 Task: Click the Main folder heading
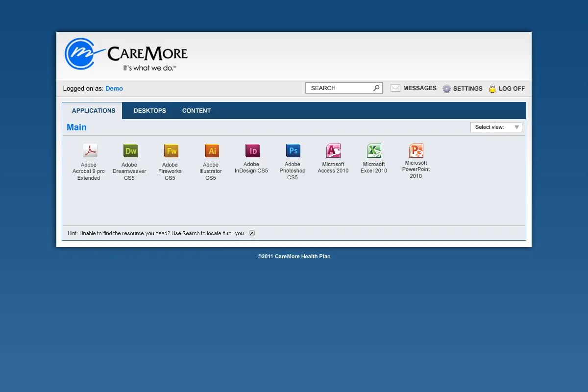pyautogui.click(x=76, y=127)
